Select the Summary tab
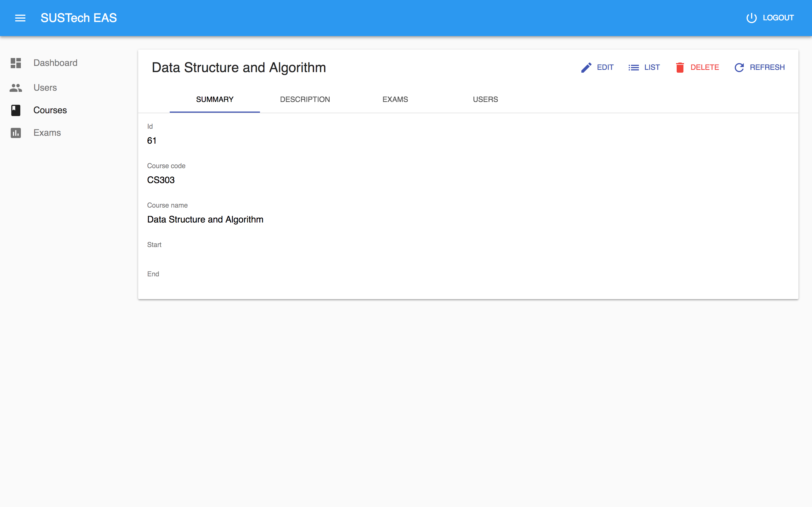812x507 pixels. [x=215, y=100]
